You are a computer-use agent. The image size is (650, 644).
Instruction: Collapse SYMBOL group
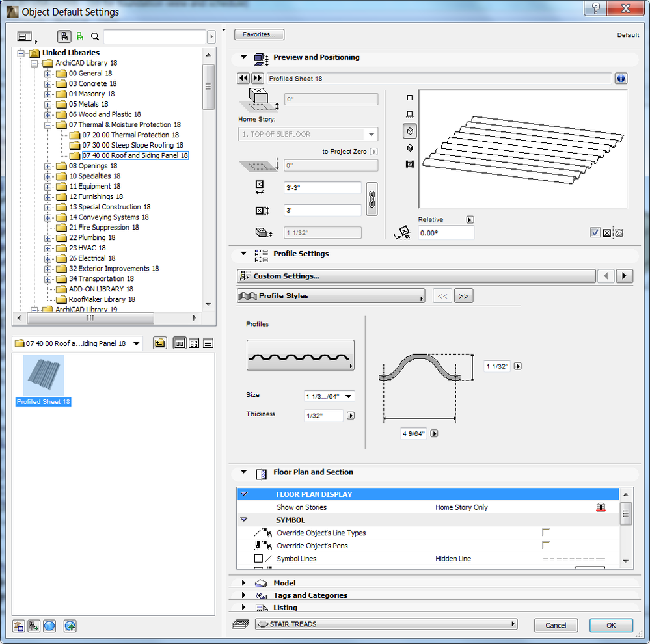pos(244,520)
